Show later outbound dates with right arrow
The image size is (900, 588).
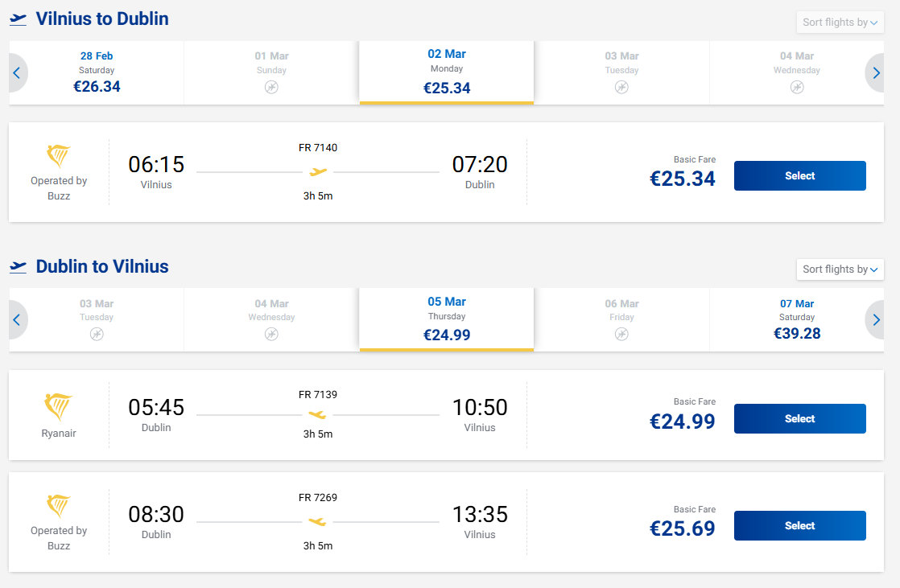click(876, 73)
